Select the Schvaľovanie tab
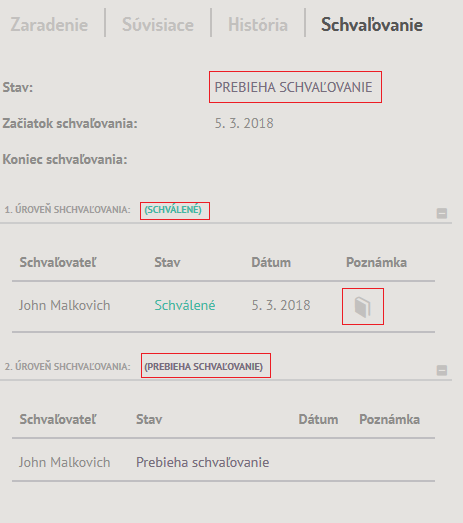 [x=372, y=25]
